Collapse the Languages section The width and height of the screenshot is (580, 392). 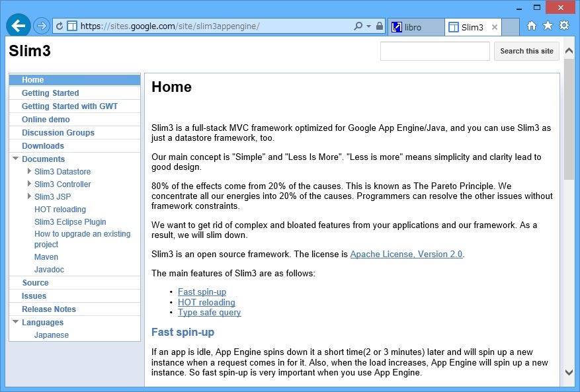click(x=15, y=322)
